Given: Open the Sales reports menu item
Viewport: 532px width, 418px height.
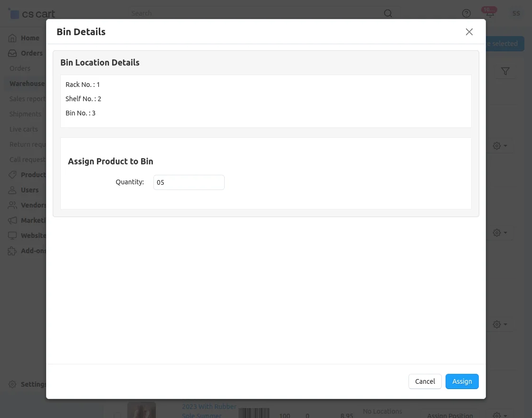Looking at the screenshot, I should pos(28,99).
